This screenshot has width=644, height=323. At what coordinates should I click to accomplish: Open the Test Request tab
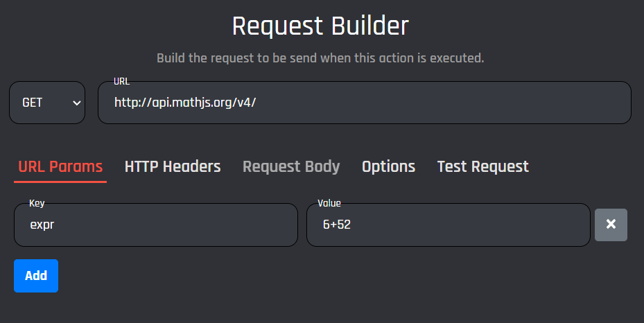coord(482,166)
